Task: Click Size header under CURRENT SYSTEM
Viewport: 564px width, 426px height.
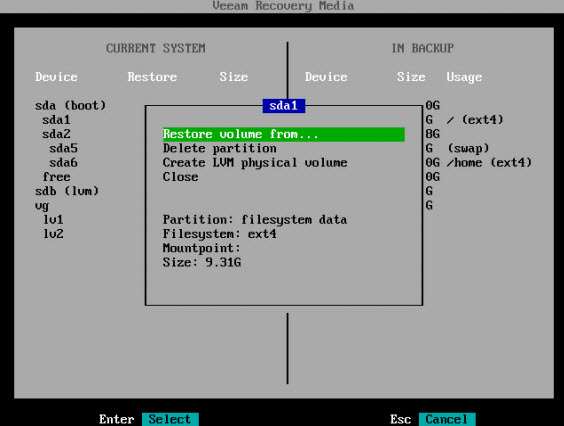Action: 234,77
